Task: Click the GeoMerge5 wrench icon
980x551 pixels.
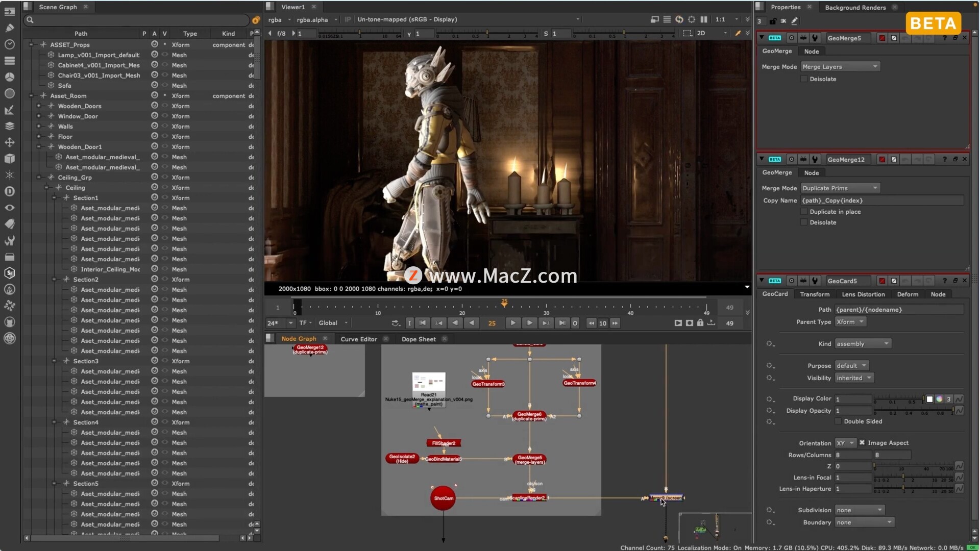Action: [x=815, y=38]
